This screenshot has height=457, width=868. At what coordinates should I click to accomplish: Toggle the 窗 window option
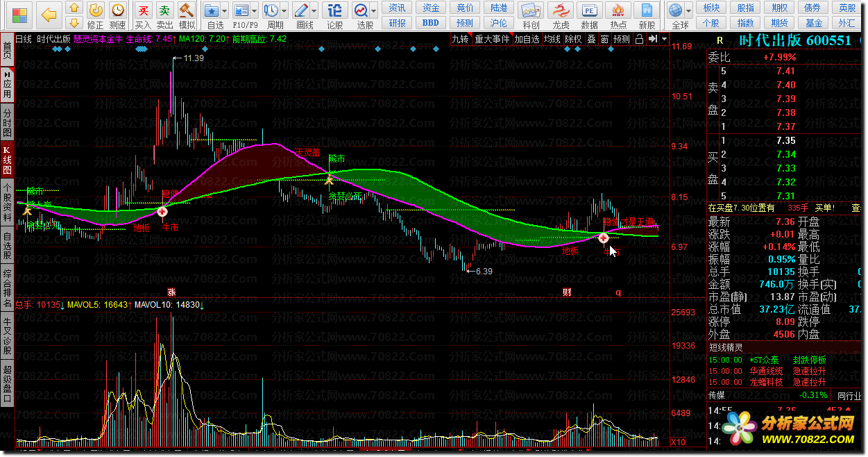pos(605,39)
